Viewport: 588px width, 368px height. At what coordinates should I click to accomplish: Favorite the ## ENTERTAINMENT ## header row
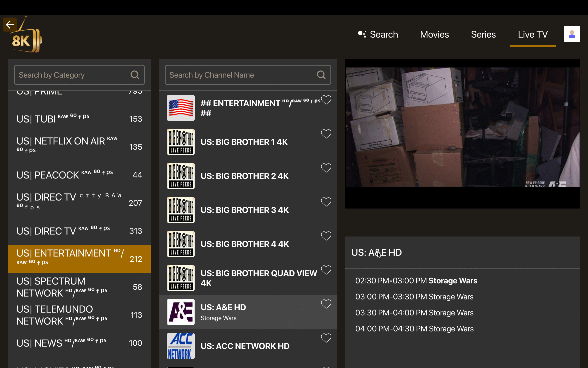tap(326, 100)
